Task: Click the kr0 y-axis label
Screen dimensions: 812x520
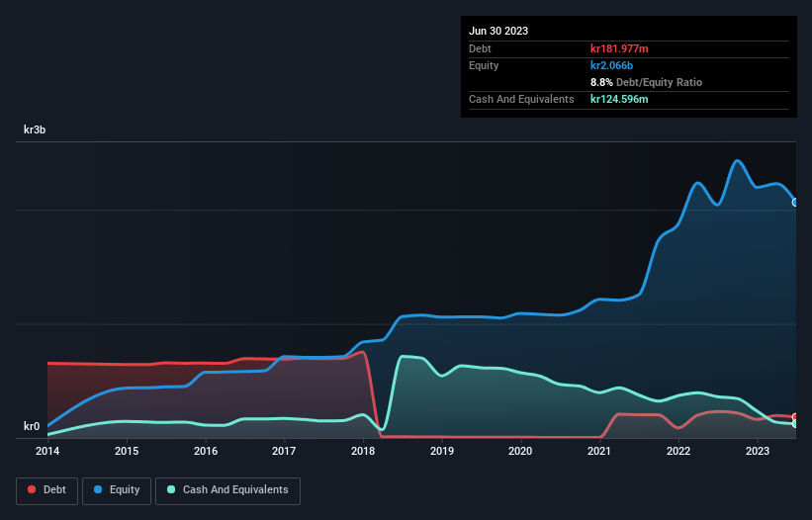Action: click(32, 426)
